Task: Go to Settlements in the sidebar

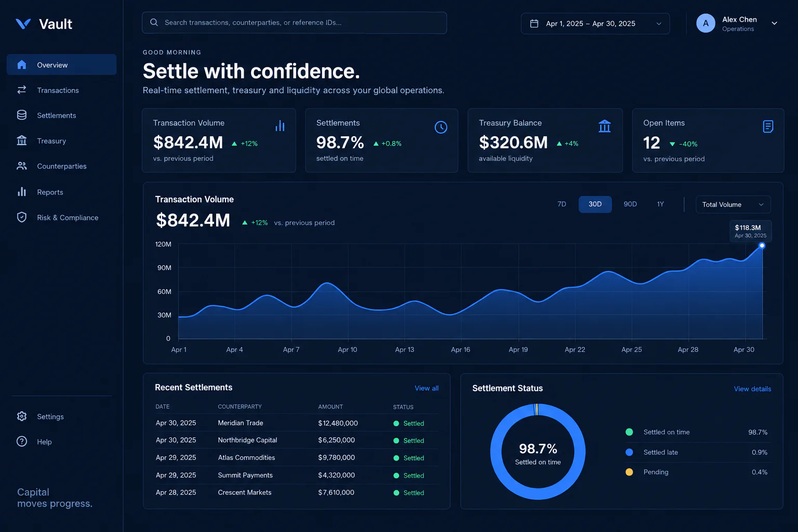Action: click(61, 115)
